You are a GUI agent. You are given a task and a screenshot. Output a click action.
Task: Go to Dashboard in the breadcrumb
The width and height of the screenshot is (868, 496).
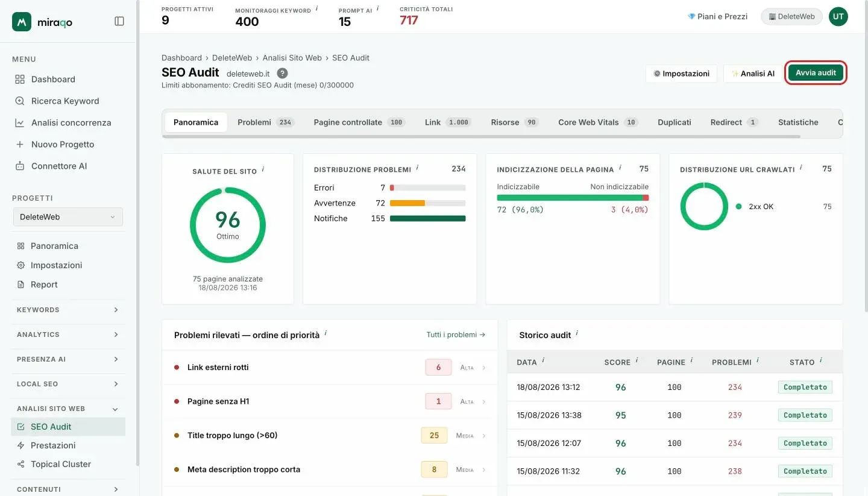click(181, 58)
